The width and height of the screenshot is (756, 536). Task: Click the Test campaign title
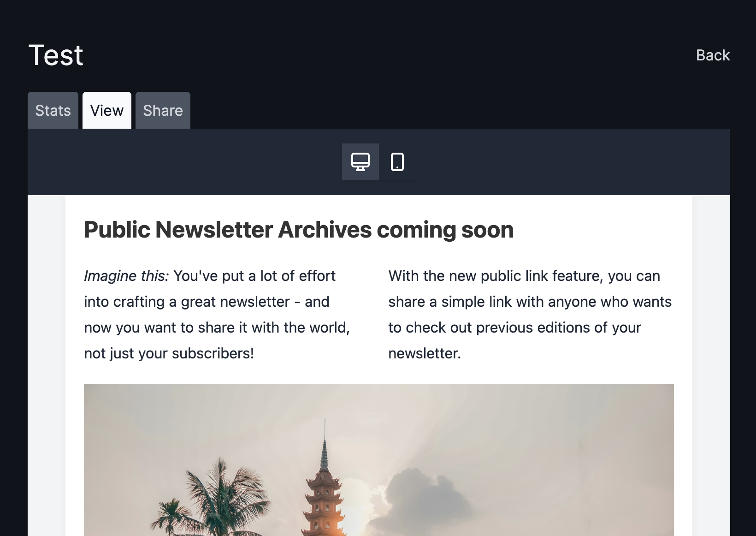[56, 55]
